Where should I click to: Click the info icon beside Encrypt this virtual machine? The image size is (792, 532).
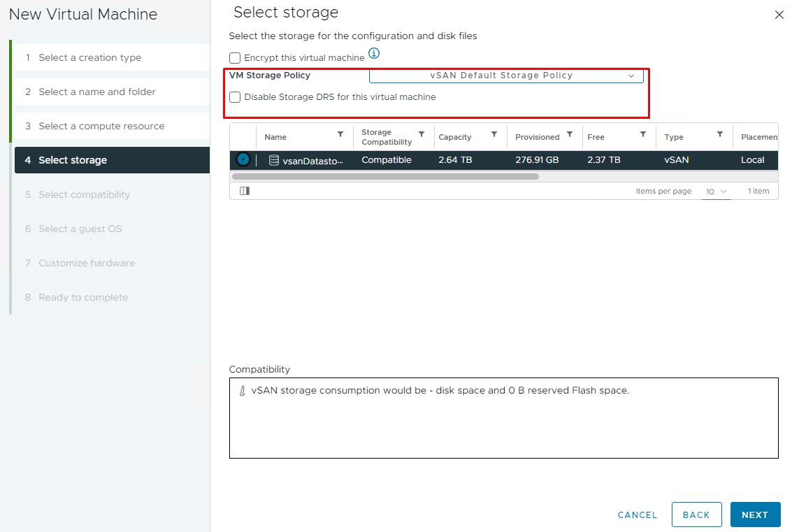click(374, 52)
